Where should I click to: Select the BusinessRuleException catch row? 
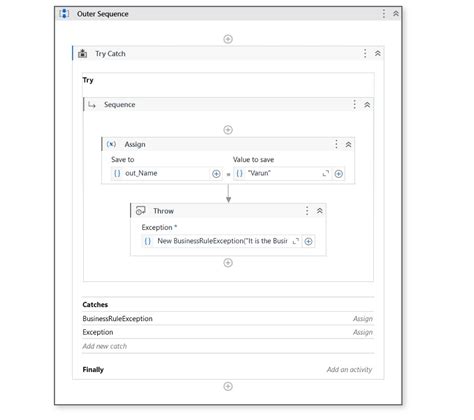(228, 319)
